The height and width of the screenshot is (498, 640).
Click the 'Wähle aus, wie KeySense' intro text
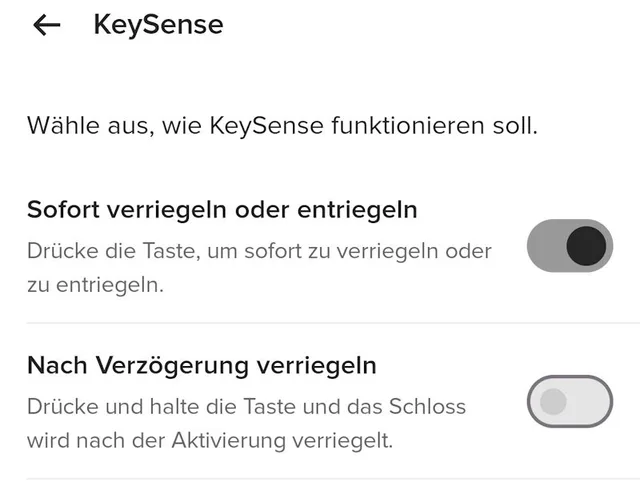tap(282, 128)
